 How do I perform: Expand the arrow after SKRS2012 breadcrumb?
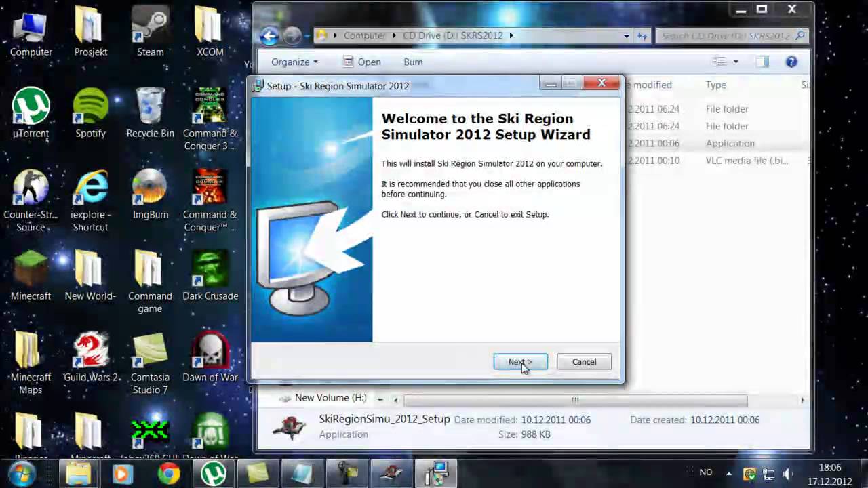coord(511,35)
